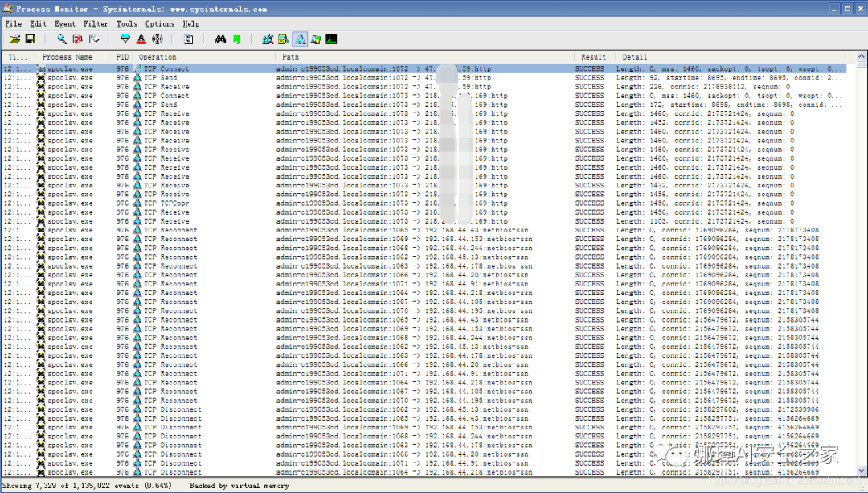Click the scrollbar up arrow
This screenshot has width=868, height=493.
coord(862,56)
